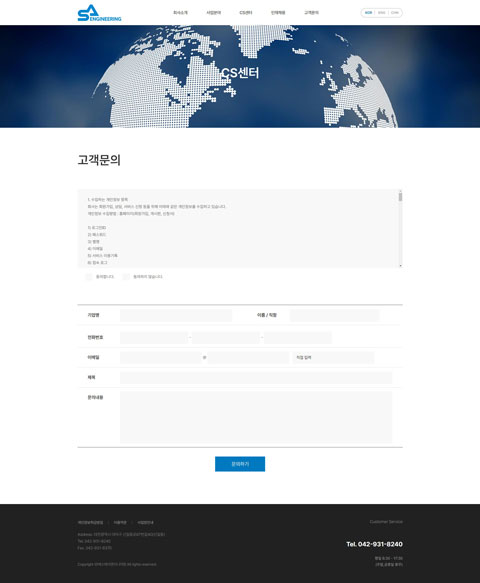The image size is (480, 583).
Task: Open the 고객문의 navigation item
Action: pos(311,13)
